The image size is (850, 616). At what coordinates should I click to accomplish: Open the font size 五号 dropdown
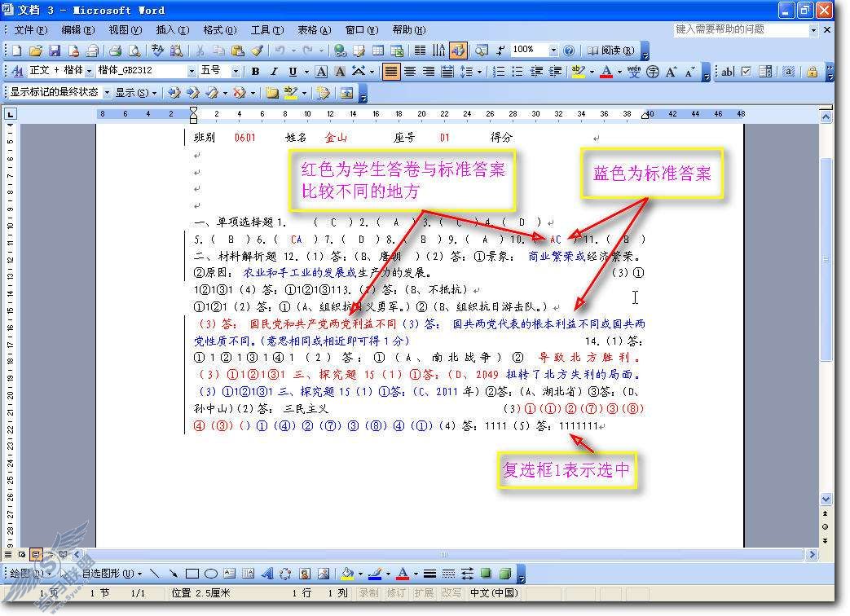[x=236, y=71]
